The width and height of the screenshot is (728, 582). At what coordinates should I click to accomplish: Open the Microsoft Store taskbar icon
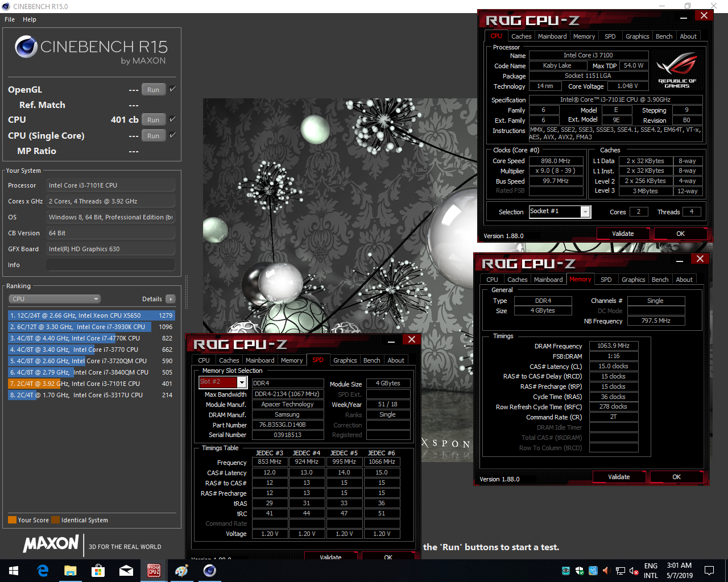tap(98, 571)
